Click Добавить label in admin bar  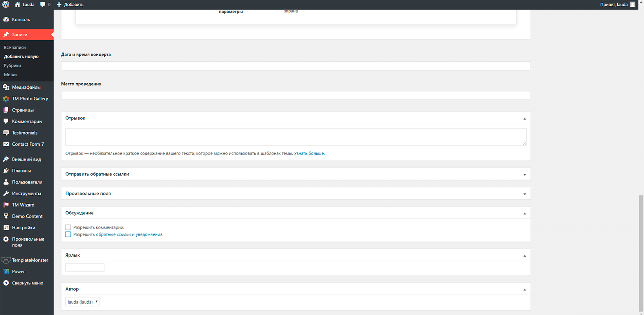(x=74, y=5)
